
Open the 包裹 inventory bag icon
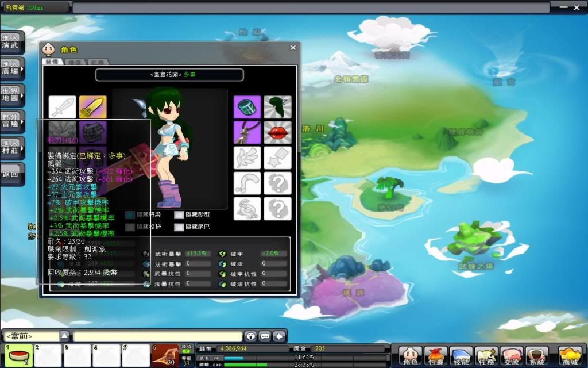(435, 355)
